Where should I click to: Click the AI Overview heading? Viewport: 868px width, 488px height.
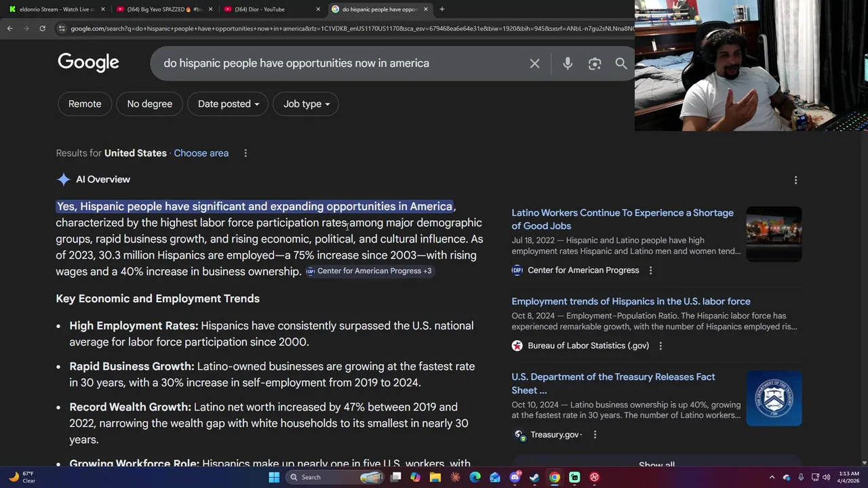pyautogui.click(x=102, y=180)
